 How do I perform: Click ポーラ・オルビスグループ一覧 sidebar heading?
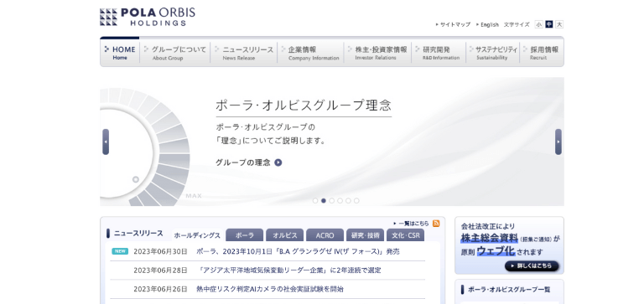coord(509,290)
